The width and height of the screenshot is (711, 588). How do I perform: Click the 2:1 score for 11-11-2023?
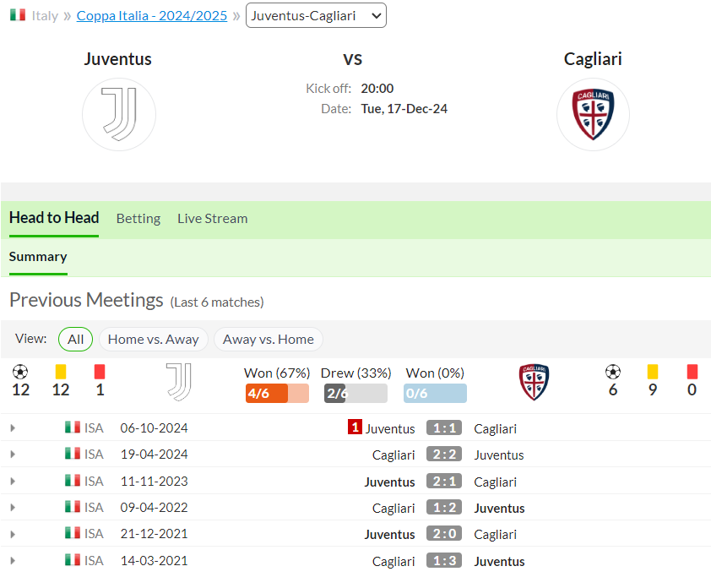tap(444, 481)
